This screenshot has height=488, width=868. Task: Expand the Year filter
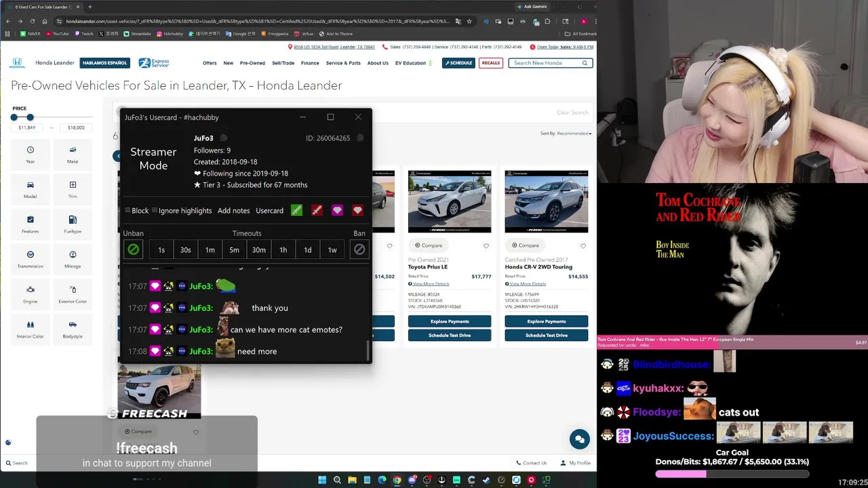click(x=31, y=155)
